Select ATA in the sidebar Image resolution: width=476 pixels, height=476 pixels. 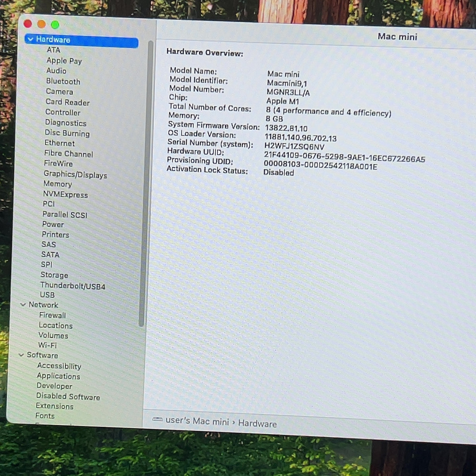point(54,50)
